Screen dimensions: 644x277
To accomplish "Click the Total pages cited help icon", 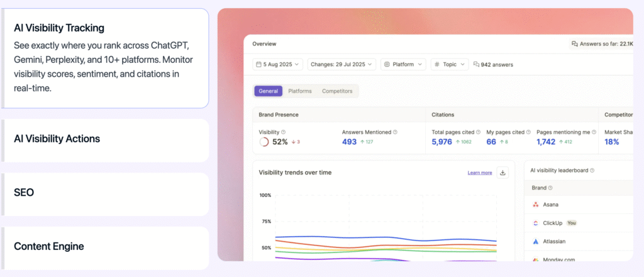I will pyautogui.click(x=478, y=132).
